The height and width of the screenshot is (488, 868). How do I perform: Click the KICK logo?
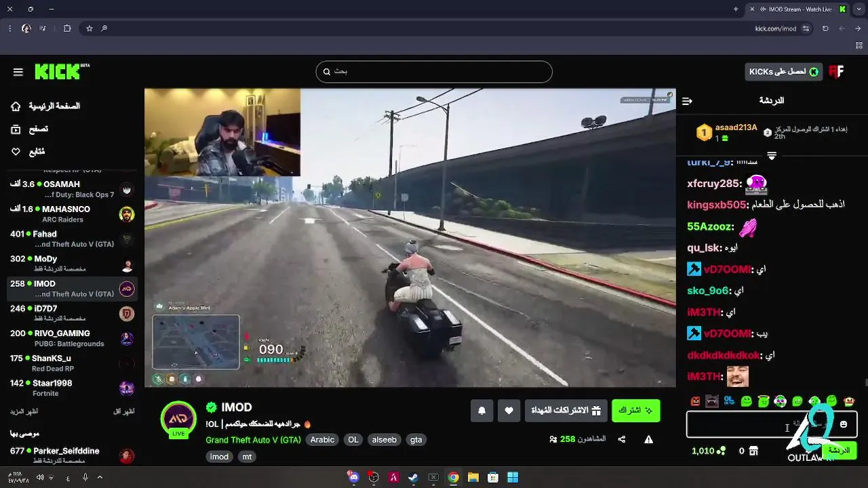click(62, 71)
